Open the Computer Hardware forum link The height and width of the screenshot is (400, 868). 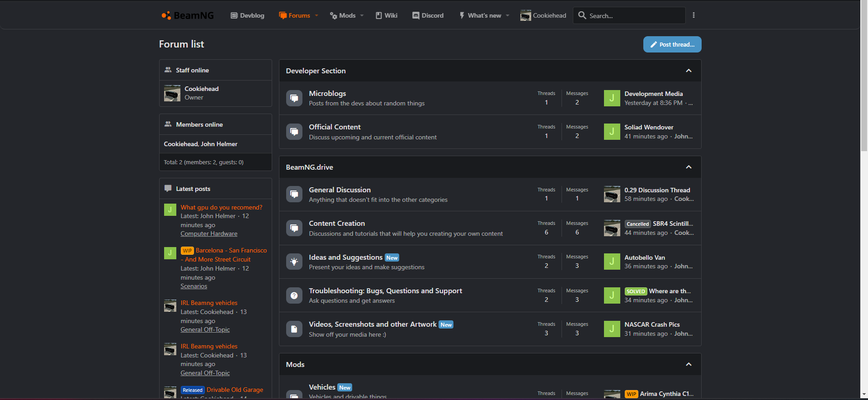209,233
